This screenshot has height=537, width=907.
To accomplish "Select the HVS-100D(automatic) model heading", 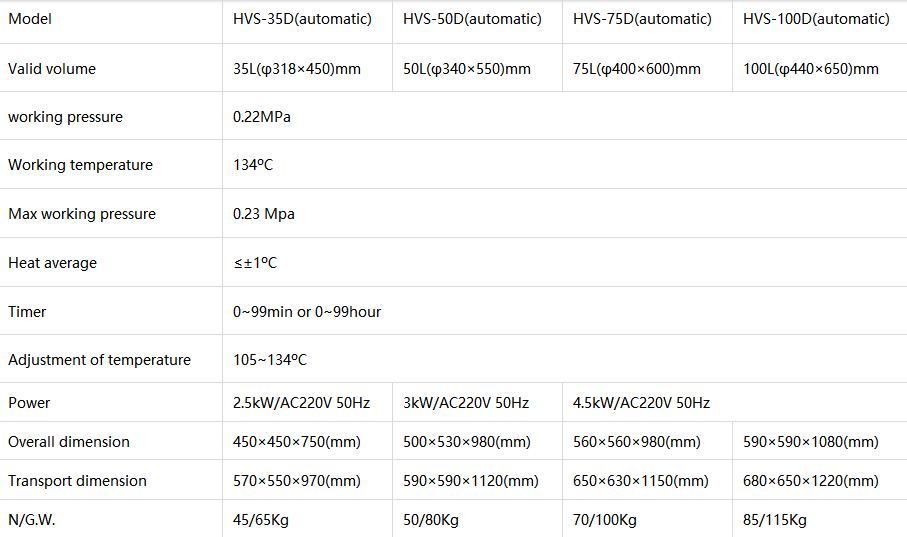I will coord(816,19).
